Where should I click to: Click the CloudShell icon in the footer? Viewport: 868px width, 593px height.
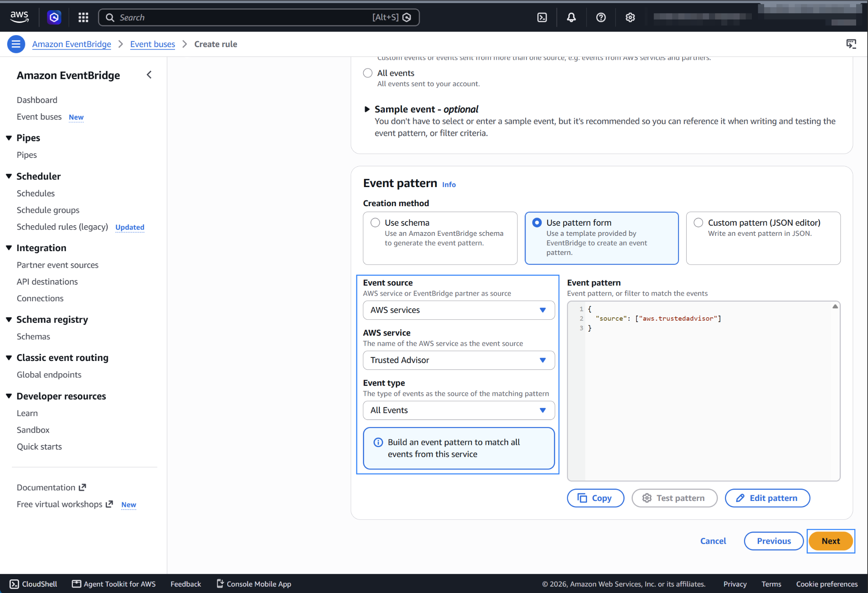tap(14, 584)
